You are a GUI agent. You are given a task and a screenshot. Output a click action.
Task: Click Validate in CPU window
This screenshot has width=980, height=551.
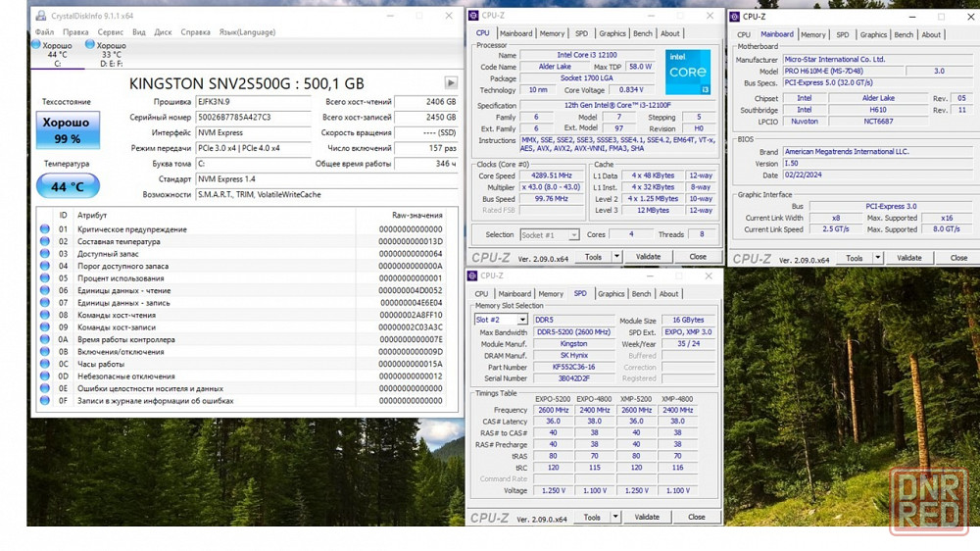click(x=648, y=257)
